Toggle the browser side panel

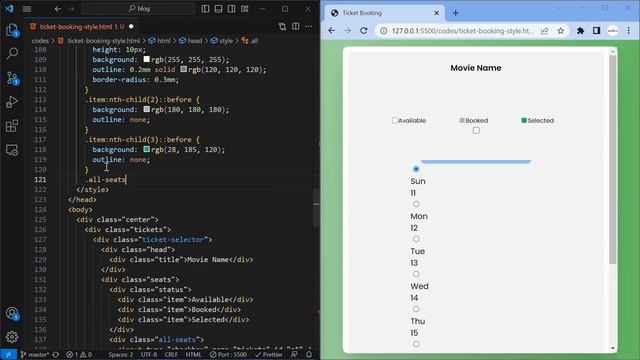596,31
